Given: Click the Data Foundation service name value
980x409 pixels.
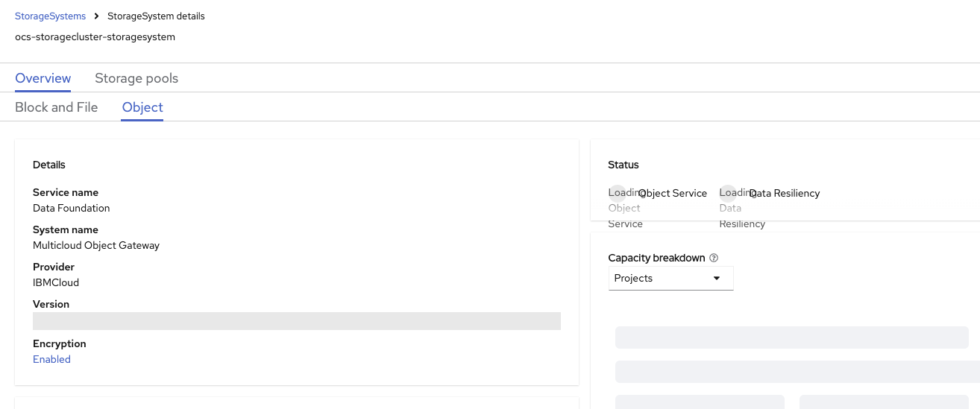Looking at the screenshot, I should click(72, 208).
